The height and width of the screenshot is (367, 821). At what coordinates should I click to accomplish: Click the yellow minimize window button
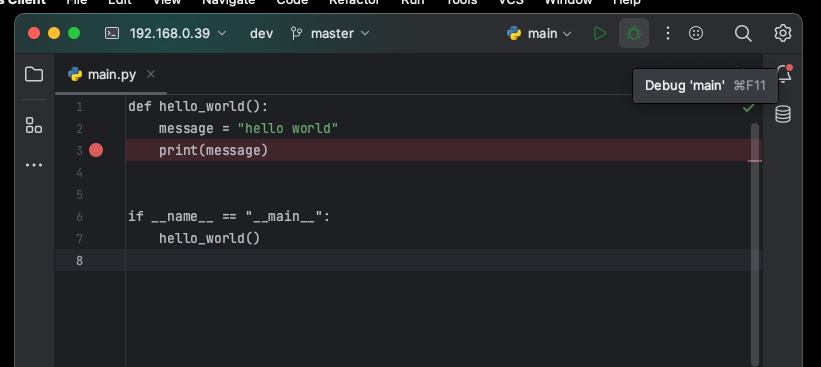point(54,34)
